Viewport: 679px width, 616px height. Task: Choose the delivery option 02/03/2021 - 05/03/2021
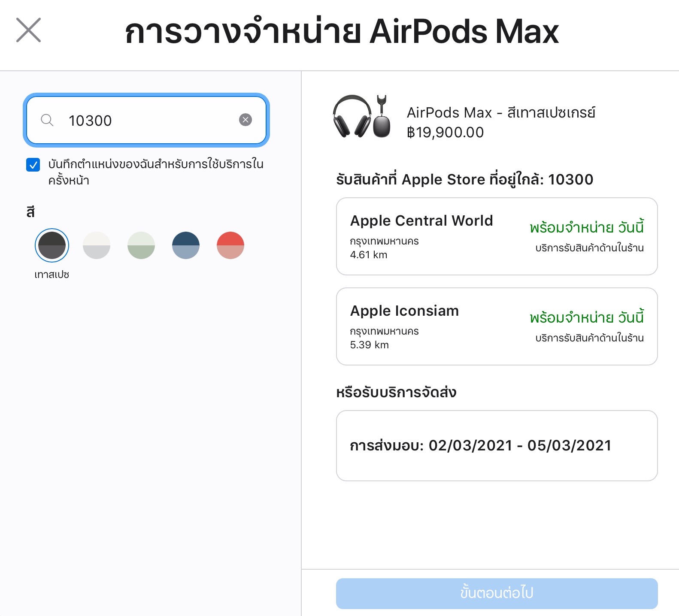(497, 446)
